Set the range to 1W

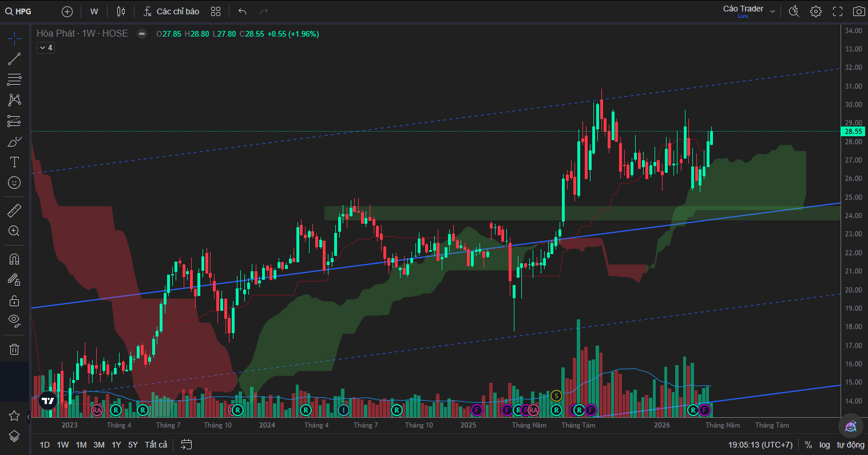pos(63,445)
